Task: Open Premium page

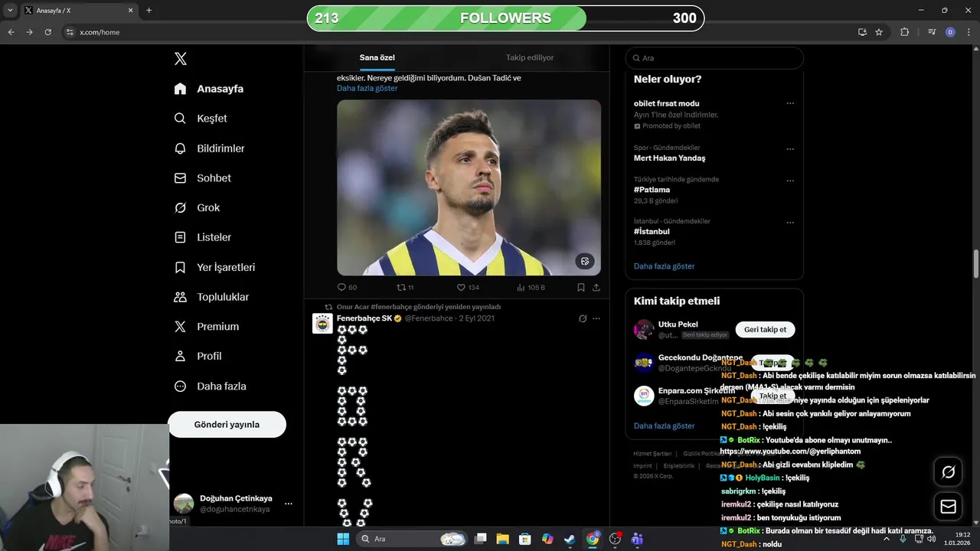Action: [206, 327]
